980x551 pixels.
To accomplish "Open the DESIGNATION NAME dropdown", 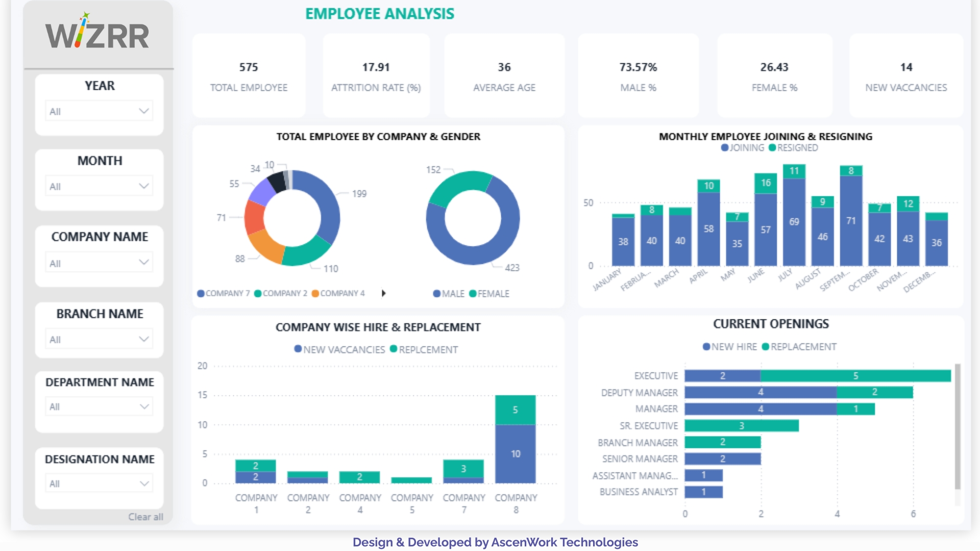I will tap(99, 483).
